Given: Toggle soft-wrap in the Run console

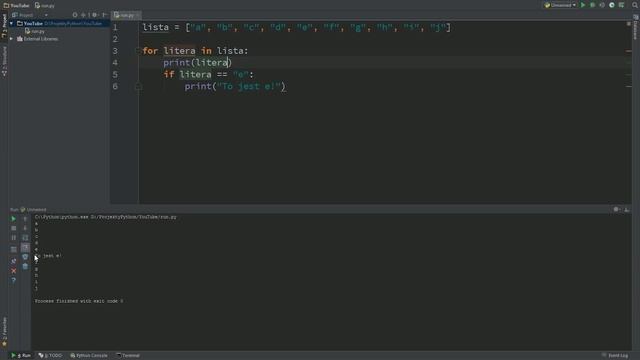Looking at the screenshot, I should coord(25,238).
